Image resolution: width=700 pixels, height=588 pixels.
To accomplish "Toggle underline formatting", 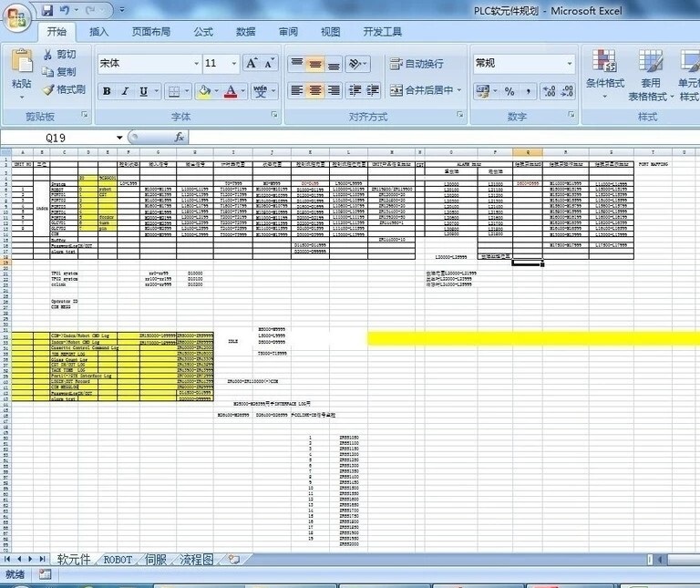I will [x=143, y=91].
